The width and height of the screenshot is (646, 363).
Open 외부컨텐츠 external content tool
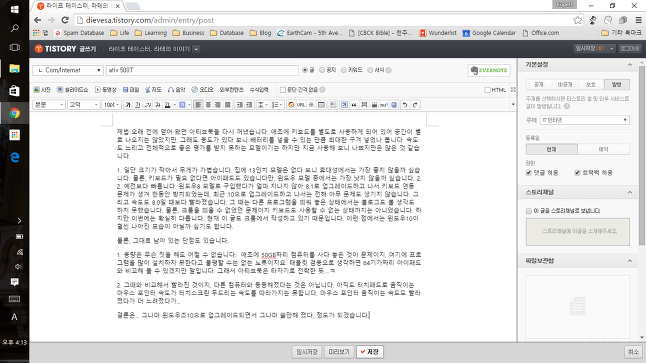[232, 89]
